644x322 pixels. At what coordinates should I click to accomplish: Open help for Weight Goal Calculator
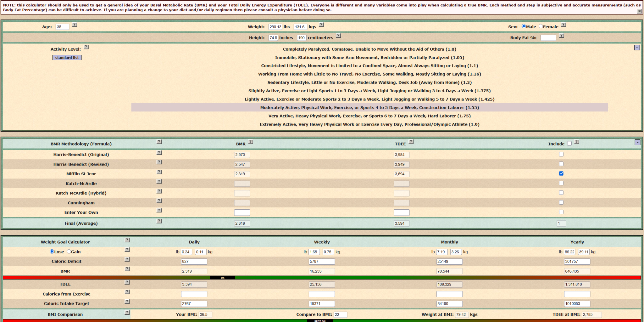(x=127, y=240)
